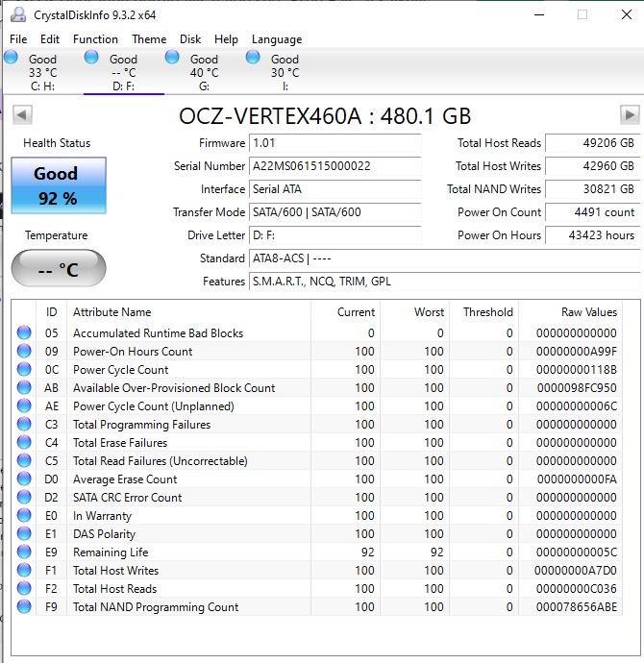This screenshot has height=663, width=644.
Task: Open the Language menu
Action: pos(277,39)
